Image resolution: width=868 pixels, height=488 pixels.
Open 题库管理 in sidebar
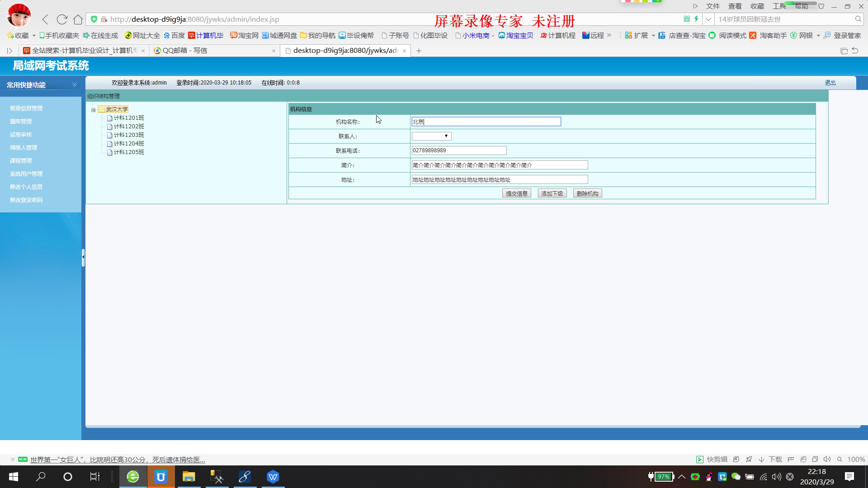21,122
